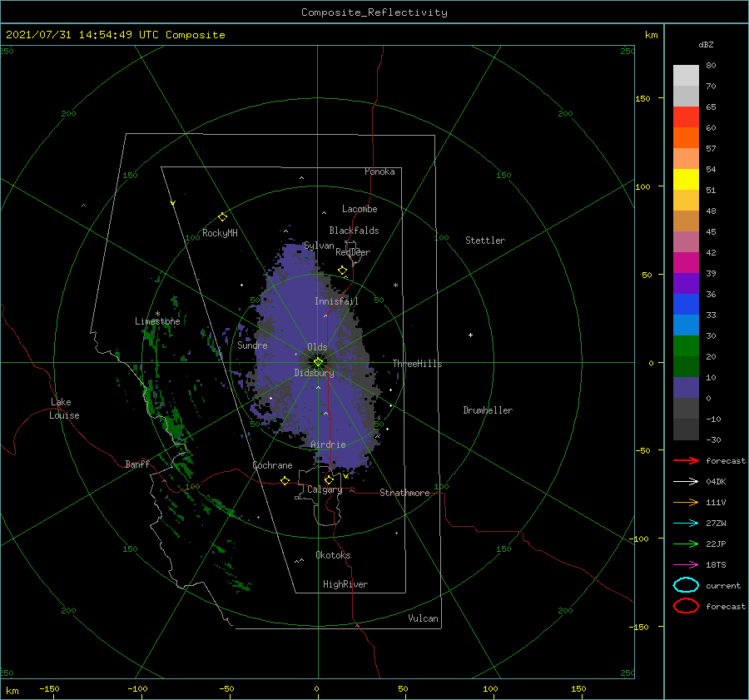Screen dimensions: 749x700
Task: Click the radar-site diamond at the map center
Action: 318,362
